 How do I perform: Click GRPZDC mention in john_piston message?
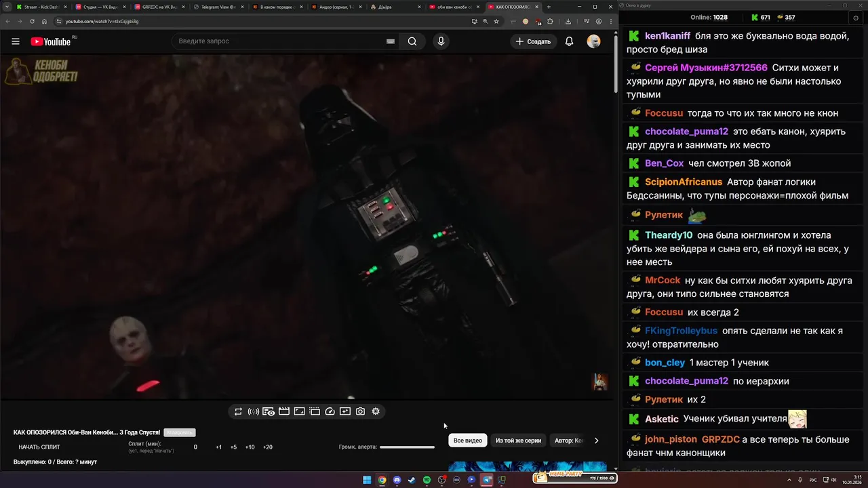coord(720,439)
